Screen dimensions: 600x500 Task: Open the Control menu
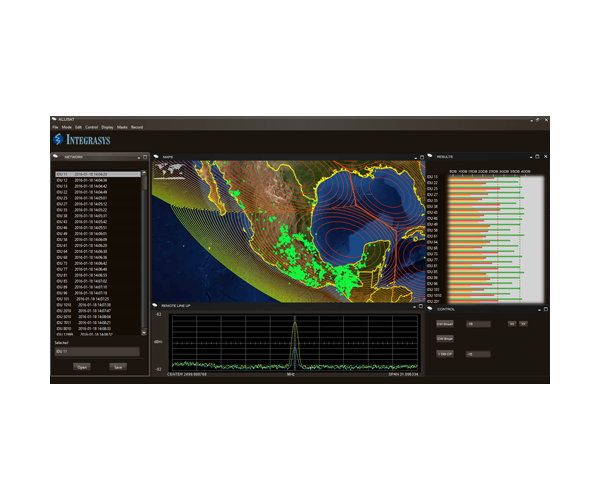click(x=91, y=127)
